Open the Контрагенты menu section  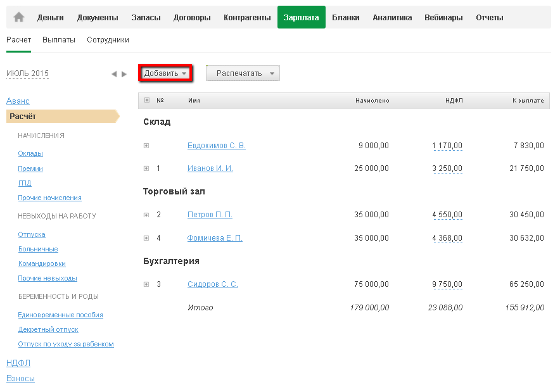(247, 18)
